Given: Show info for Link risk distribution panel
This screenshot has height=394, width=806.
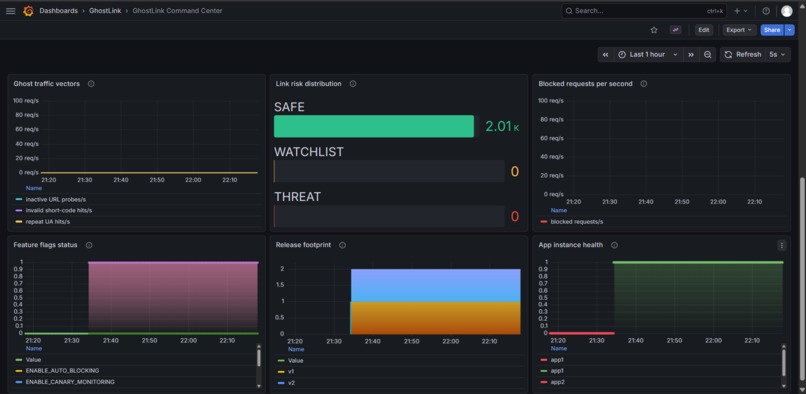Looking at the screenshot, I should click(353, 84).
